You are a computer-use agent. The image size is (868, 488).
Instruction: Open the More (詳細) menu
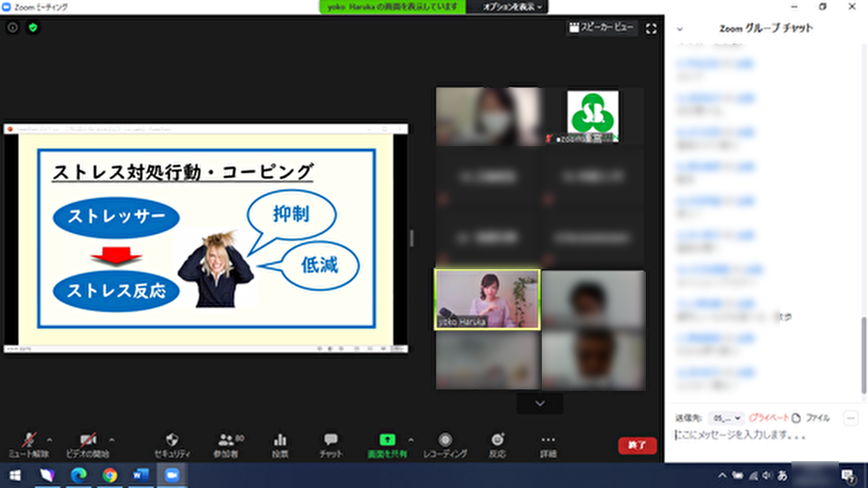coord(548,440)
